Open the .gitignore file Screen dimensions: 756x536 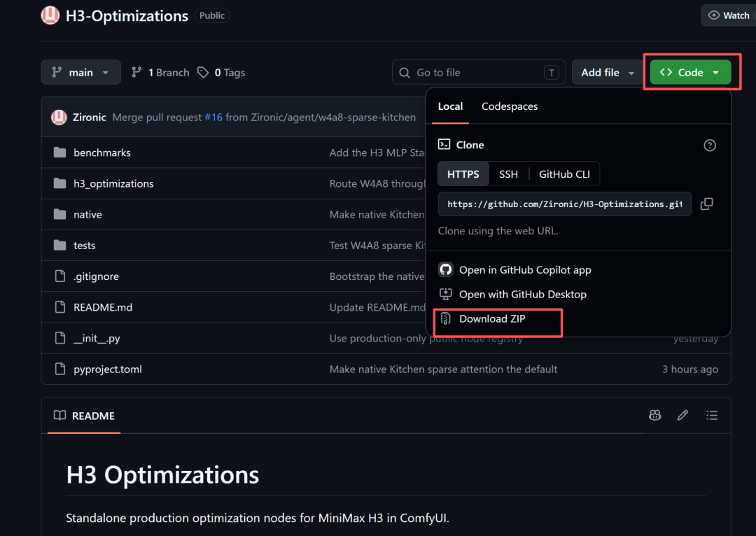coord(96,276)
